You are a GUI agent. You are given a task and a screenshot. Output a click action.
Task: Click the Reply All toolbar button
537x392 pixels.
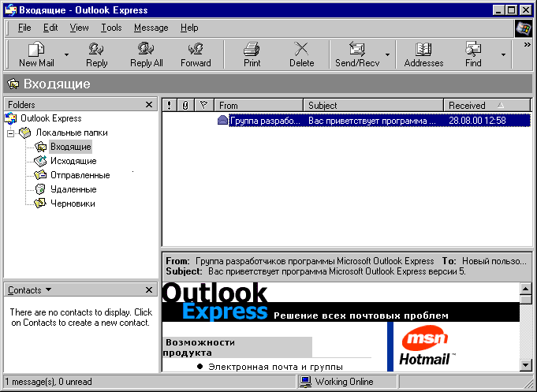(146, 54)
